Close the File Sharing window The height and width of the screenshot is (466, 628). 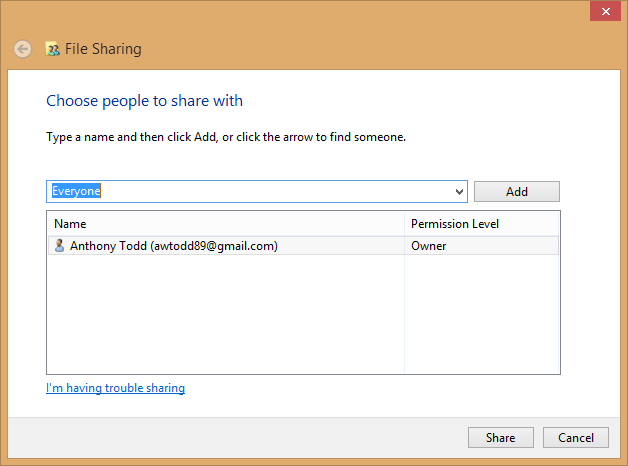(x=603, y=11)
